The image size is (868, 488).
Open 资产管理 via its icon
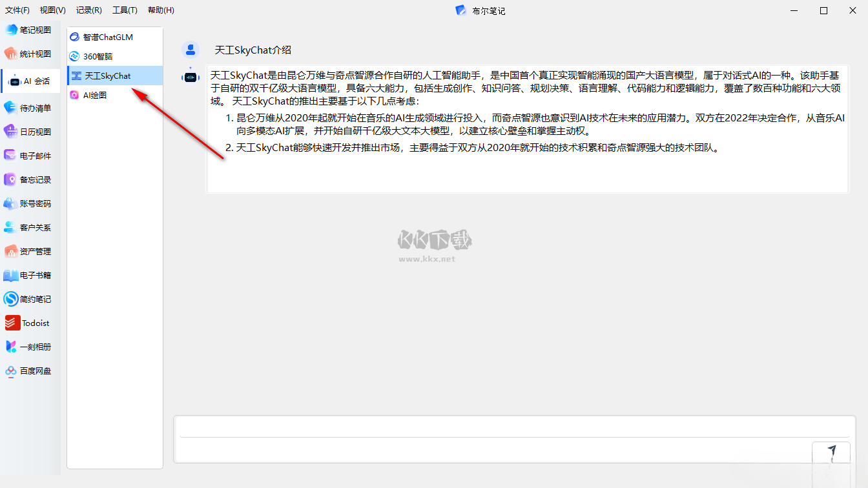(x=11, y=251)
